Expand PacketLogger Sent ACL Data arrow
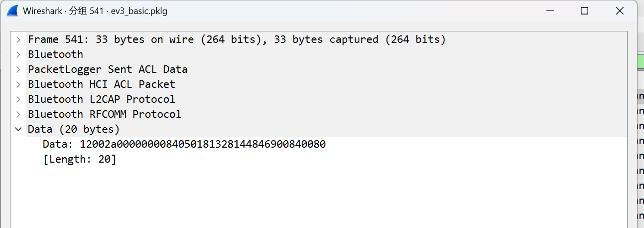 18,69
